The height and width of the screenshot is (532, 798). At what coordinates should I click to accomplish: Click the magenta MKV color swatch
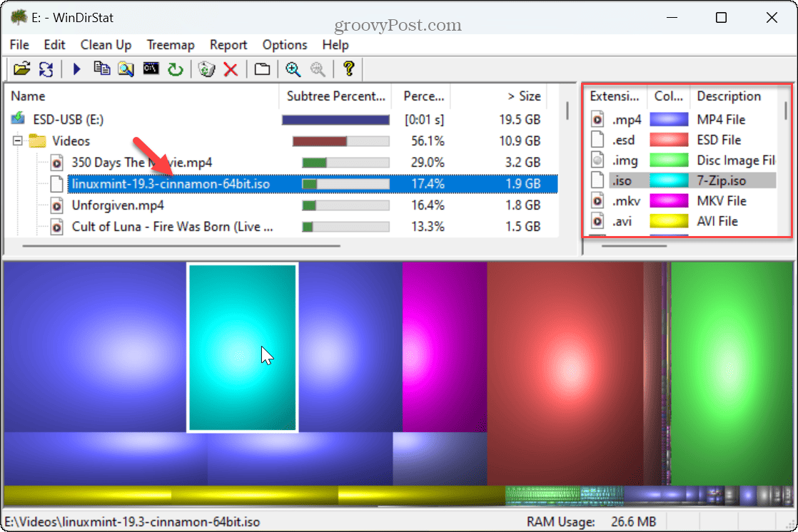668,201
